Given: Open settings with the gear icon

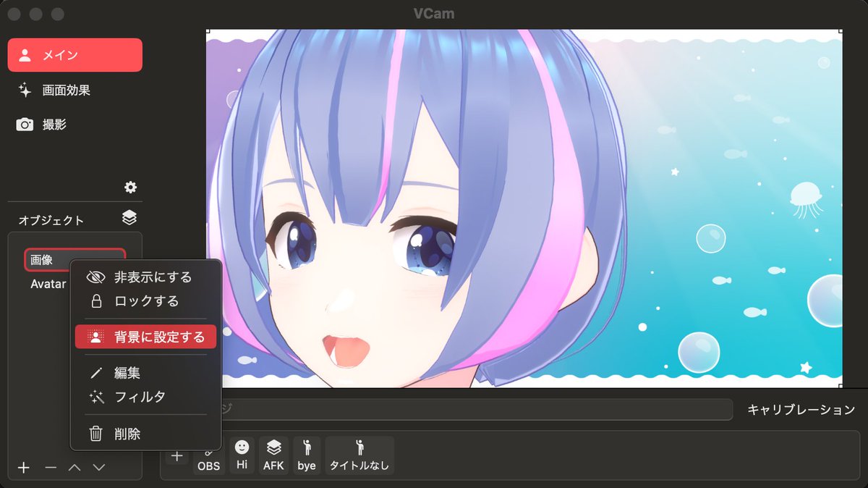Looking at the screenshot, I should [x=130, y=188].
